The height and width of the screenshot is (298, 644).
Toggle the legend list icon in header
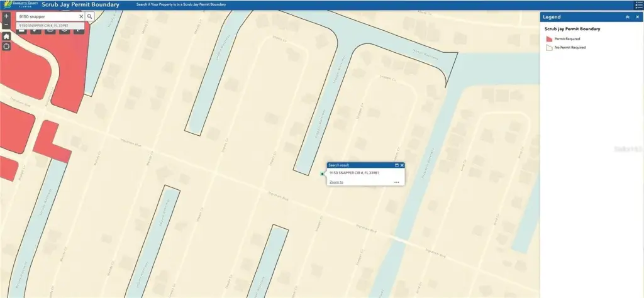click(x=638, y=4)
